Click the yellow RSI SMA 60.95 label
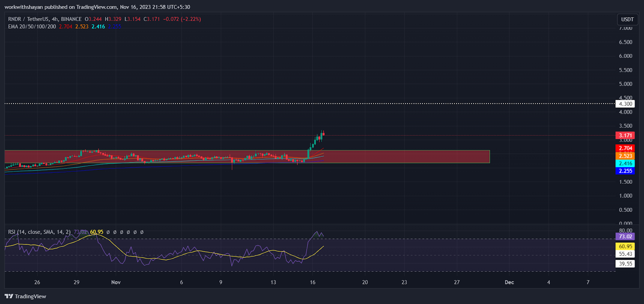 (x=625, y=246)
